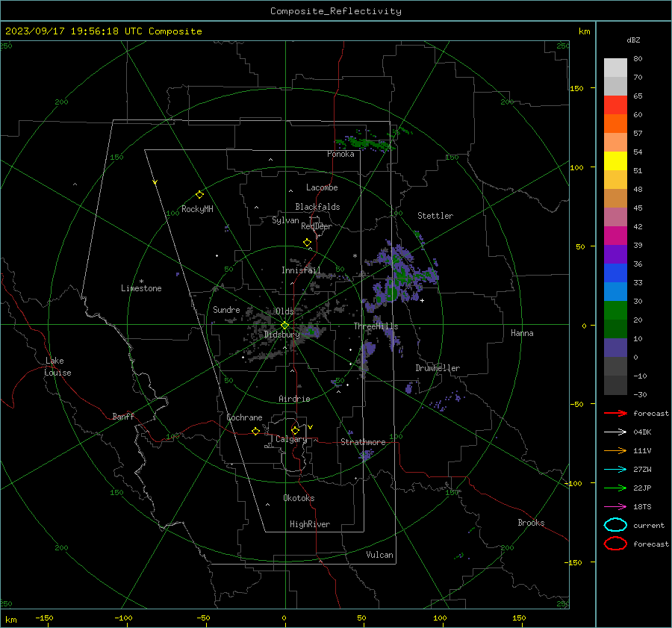
Task: Click the red forecast ellipse legend symbol
Action: 615,544
